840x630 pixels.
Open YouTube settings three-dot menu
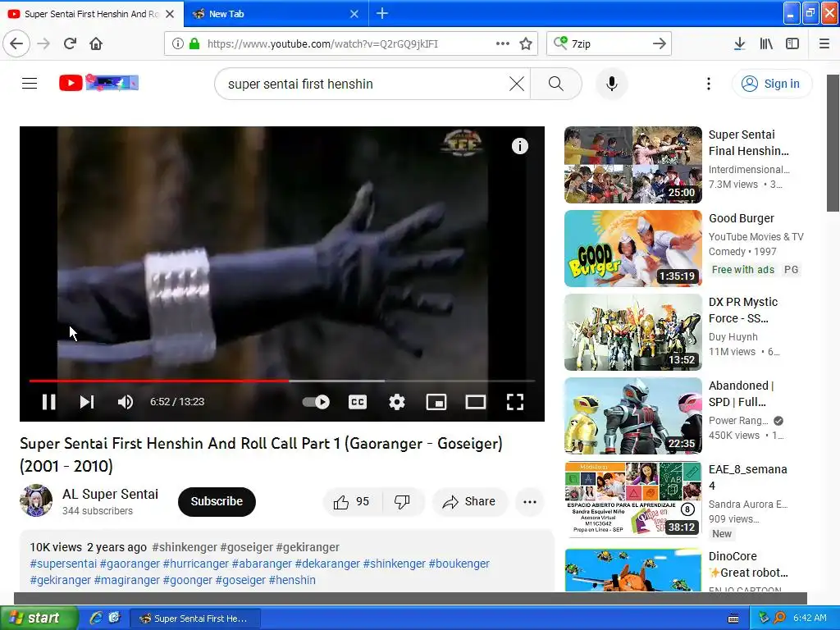[x=708, y=84]
